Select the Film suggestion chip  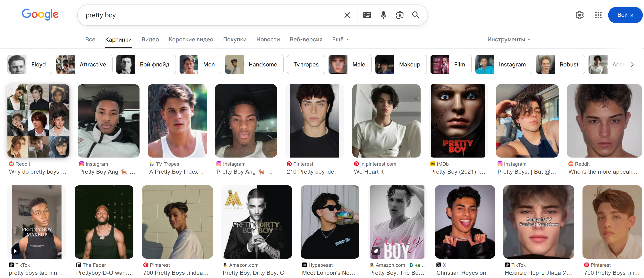pyautogui.click(x=451, y=65)
